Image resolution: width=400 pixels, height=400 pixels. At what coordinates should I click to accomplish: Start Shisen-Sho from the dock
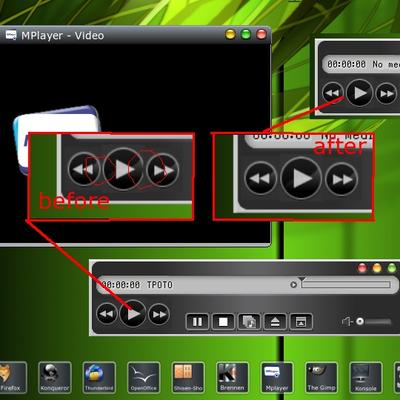click(188, 378)
